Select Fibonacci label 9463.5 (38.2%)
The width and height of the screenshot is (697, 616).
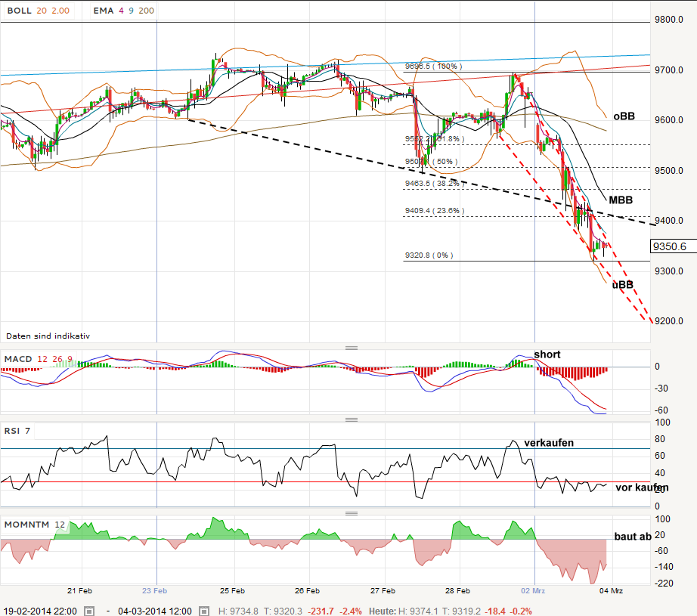434,184
